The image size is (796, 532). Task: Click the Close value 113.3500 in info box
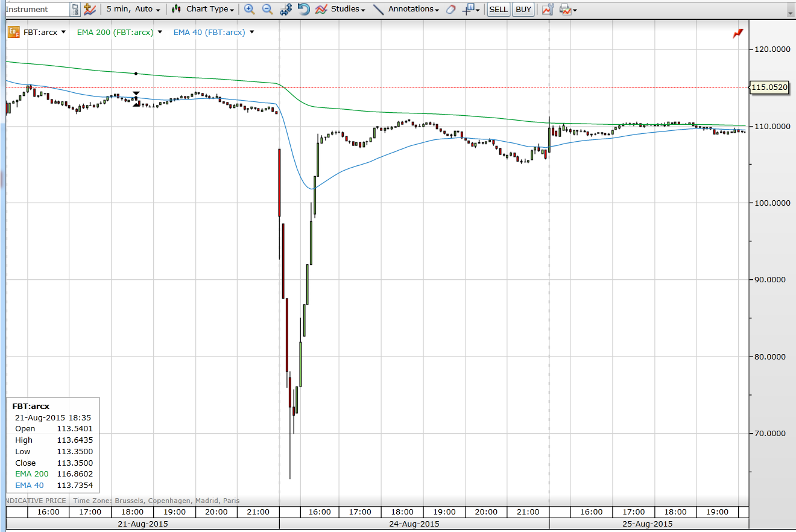pyautogui.click(x=75, y=463)
